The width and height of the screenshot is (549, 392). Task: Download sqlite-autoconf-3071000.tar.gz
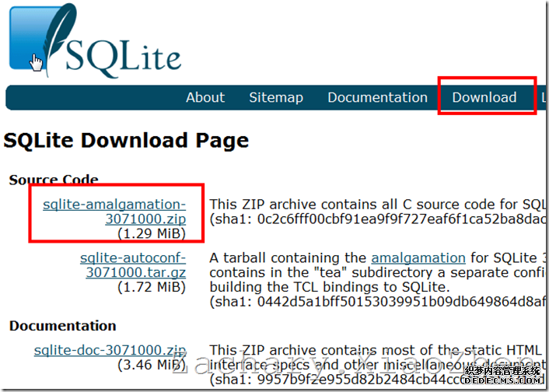point(132,265)
